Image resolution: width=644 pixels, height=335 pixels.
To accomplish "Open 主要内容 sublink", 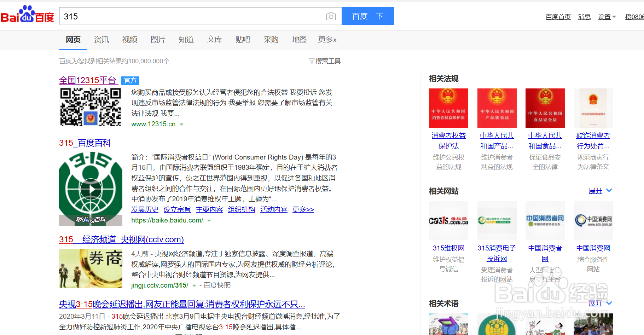I will pyautogui.click(x=209, y=209).
